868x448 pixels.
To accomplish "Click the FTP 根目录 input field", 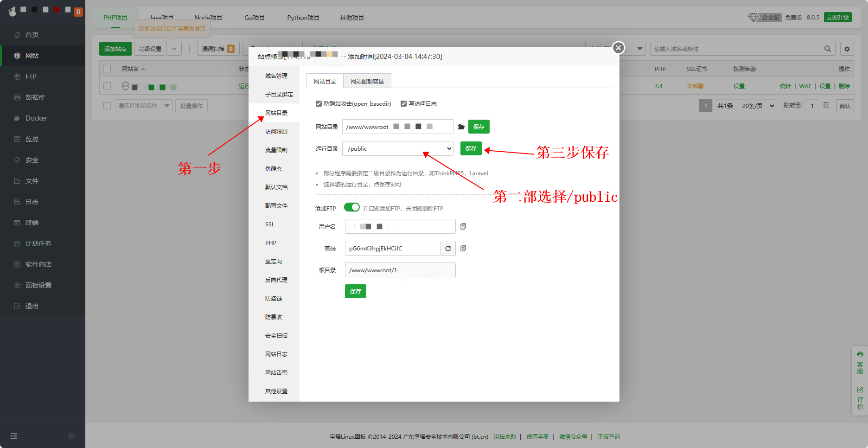I will point(400,270).
